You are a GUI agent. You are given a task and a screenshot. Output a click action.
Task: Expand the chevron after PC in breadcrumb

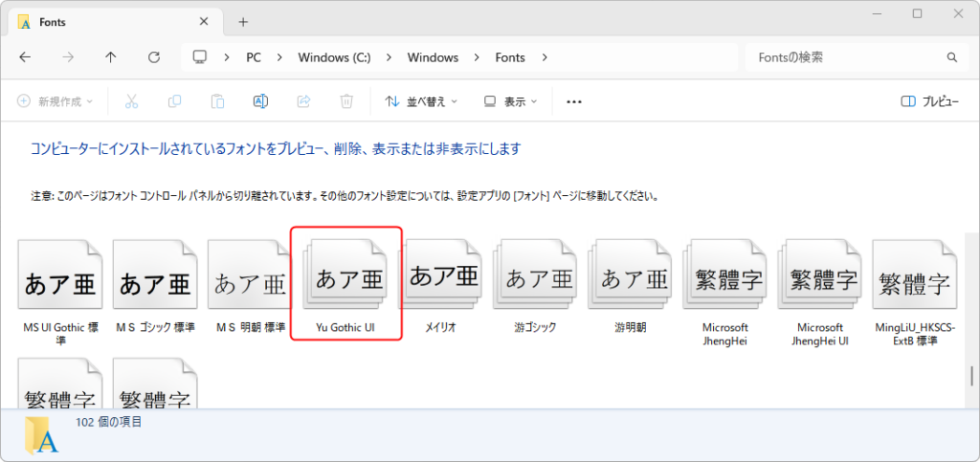pos(279,57)
